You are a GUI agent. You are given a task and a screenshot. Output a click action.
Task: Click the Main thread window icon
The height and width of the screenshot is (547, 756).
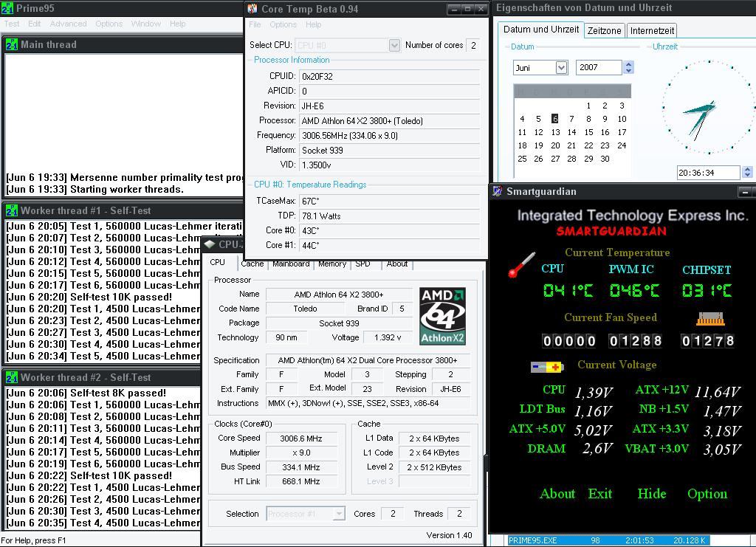(12, 45)
